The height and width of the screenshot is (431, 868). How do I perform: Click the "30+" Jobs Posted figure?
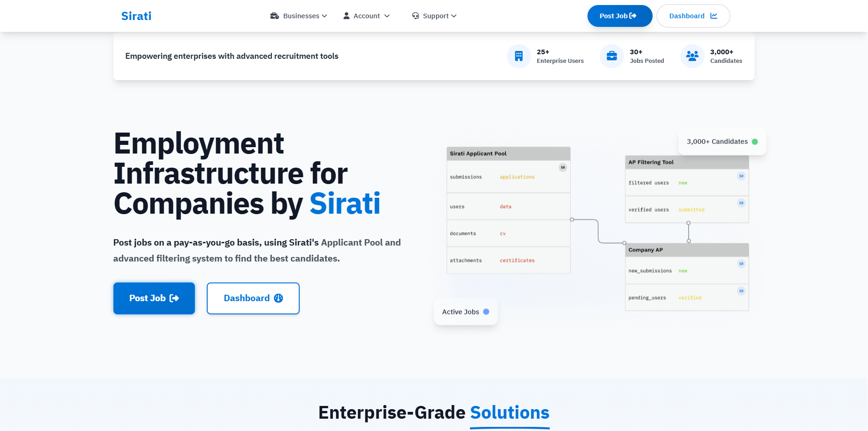pyautogui.click(x=636, y=52)
